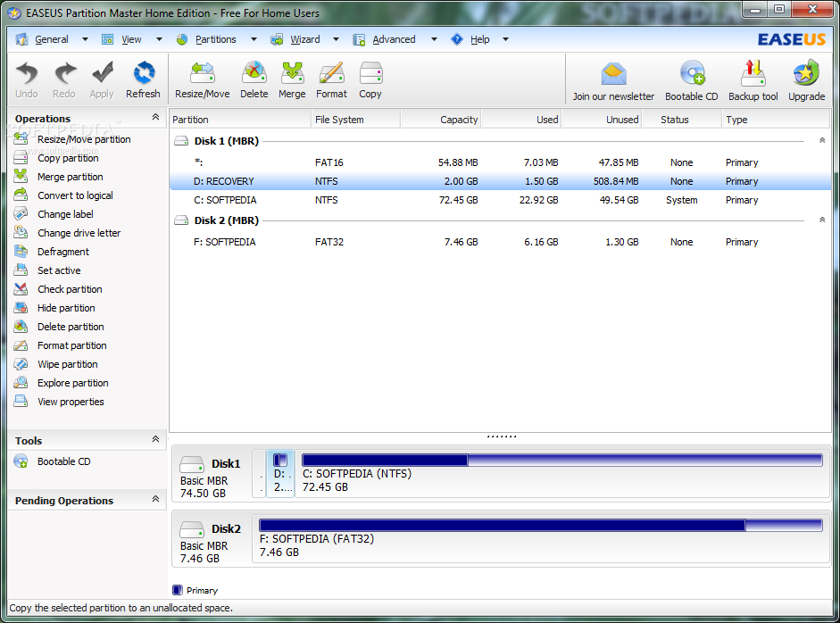Viewport: 840px width, 623px height.
Task: Sort by Partition column header
Action: (240, 120)
